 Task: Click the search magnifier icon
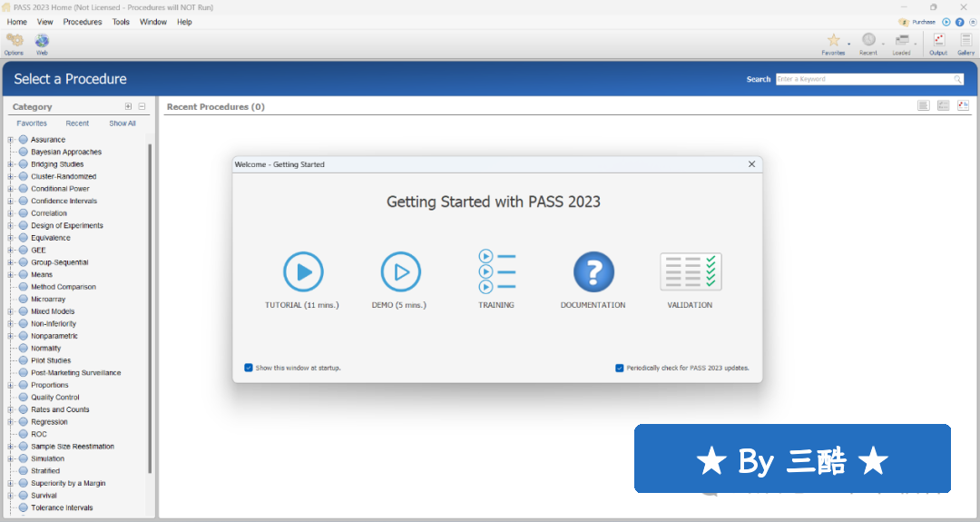957,79
